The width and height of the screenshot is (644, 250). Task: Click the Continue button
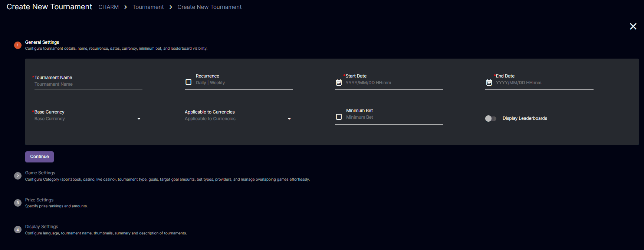(x=39, y=157)
